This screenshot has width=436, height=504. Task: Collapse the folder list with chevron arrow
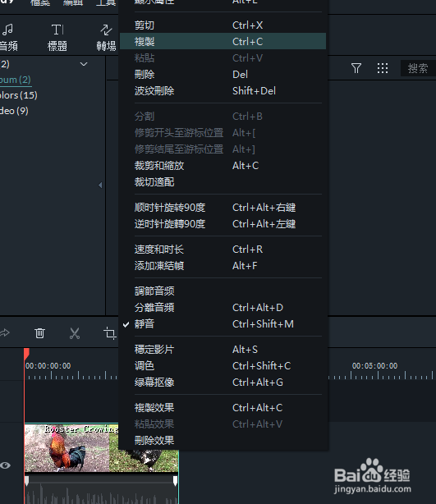point(84,64)
